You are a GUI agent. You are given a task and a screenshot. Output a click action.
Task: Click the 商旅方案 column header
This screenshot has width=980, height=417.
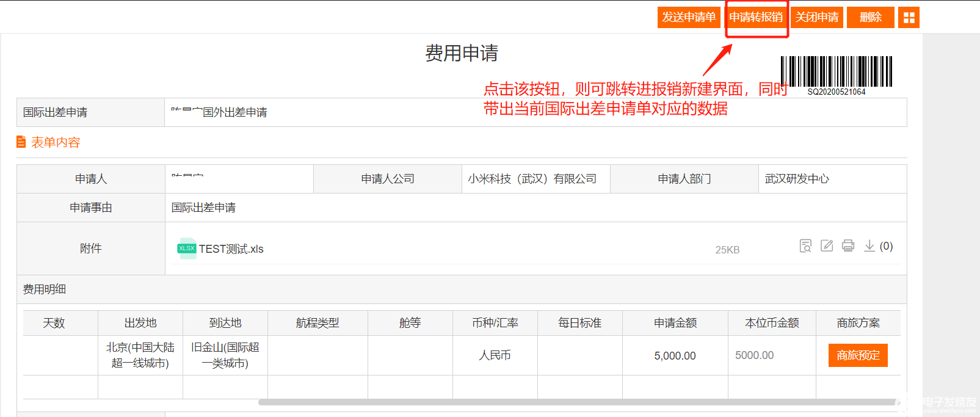pos(858,323)
